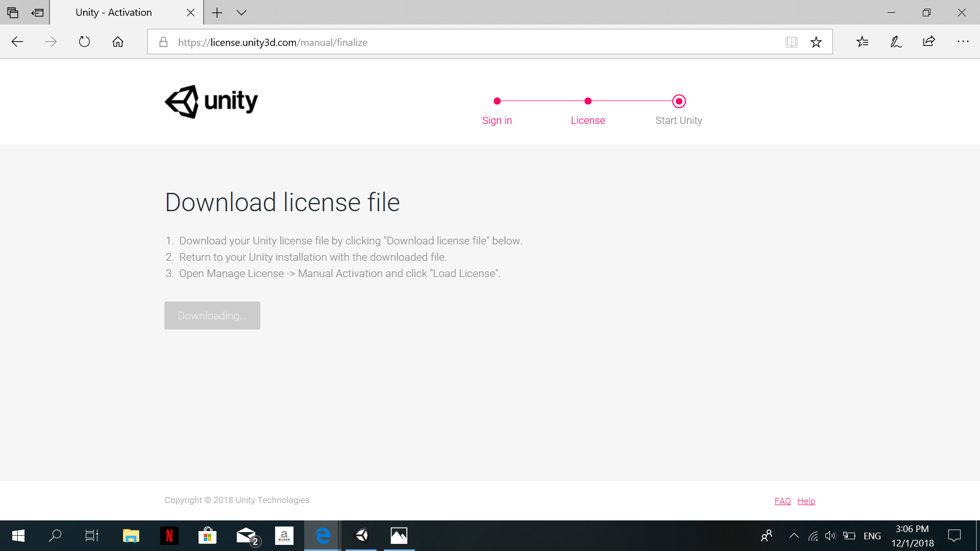Click the set tabs aside icon
Image resolution: width=980 pixels, height=551 pixels.
(37, 13)
